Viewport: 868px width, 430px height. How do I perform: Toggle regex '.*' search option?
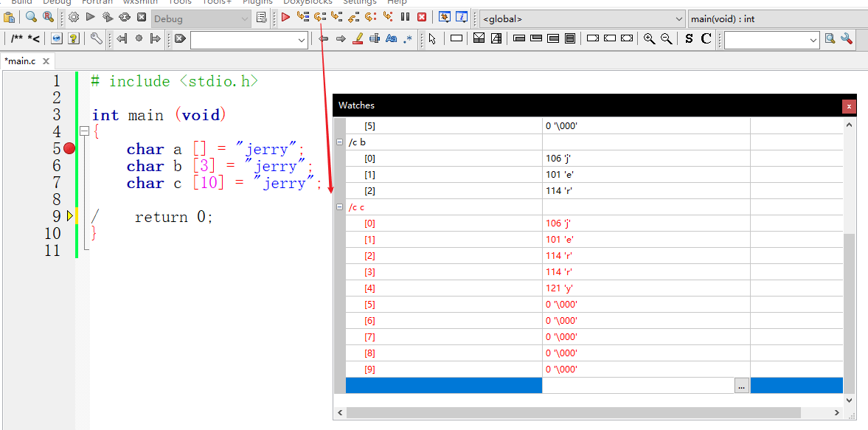[408, 39]
